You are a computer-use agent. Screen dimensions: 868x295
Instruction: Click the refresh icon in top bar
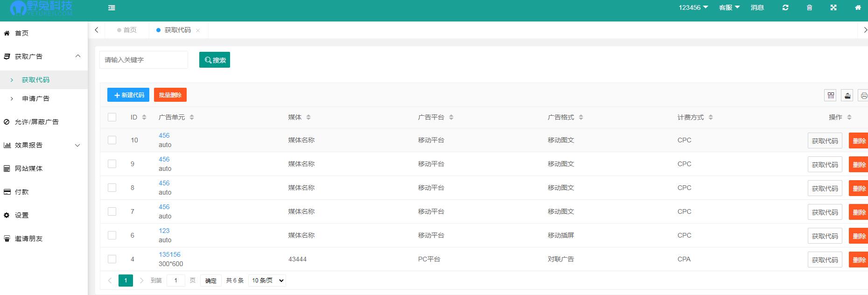click(x=785, y=7)
